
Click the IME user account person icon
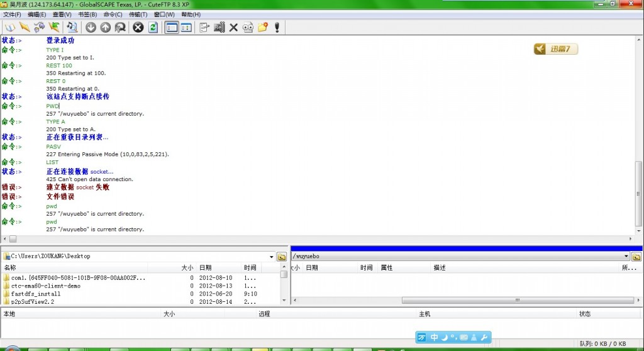tap(474, 337)
